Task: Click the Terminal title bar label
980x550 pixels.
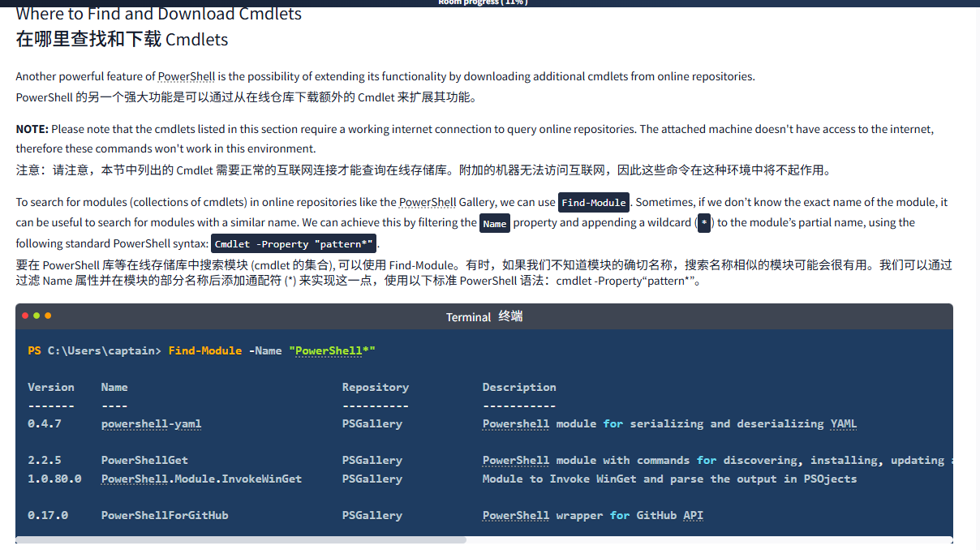Action: 484,316
